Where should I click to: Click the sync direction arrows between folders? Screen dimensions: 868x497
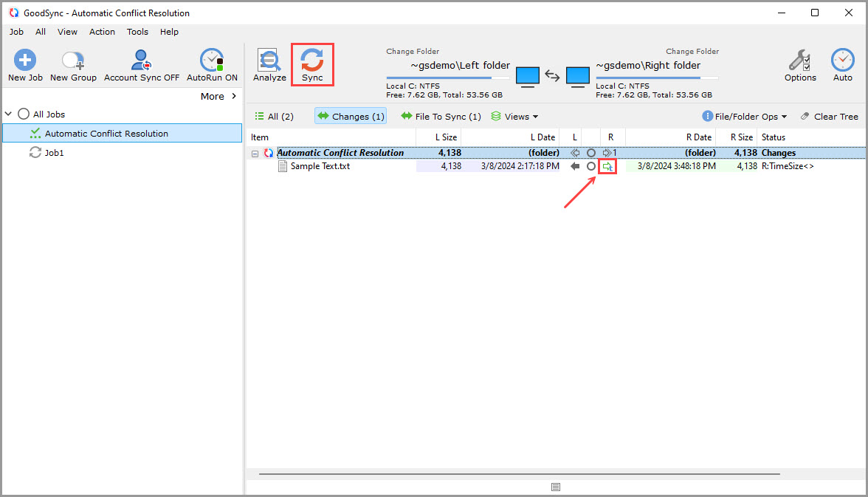(552, 75)
